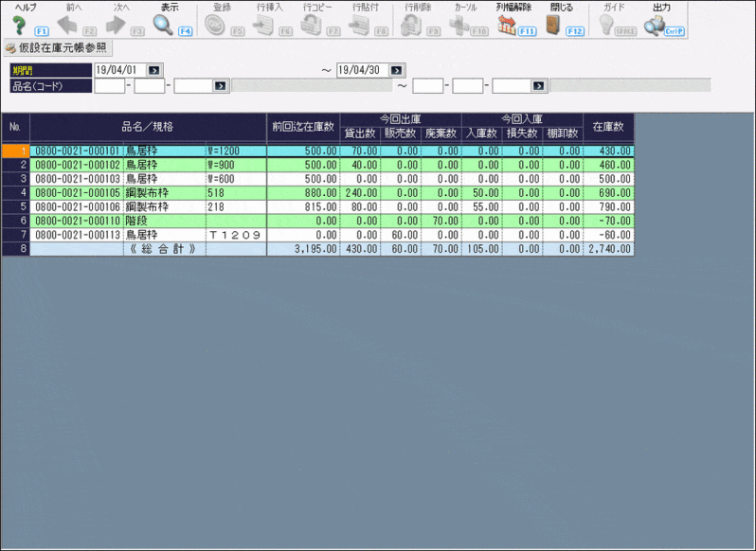Click the W=1200 specification cell
Image resolution: width=756 pixels, height=551 pixels.
pos(236,151)
